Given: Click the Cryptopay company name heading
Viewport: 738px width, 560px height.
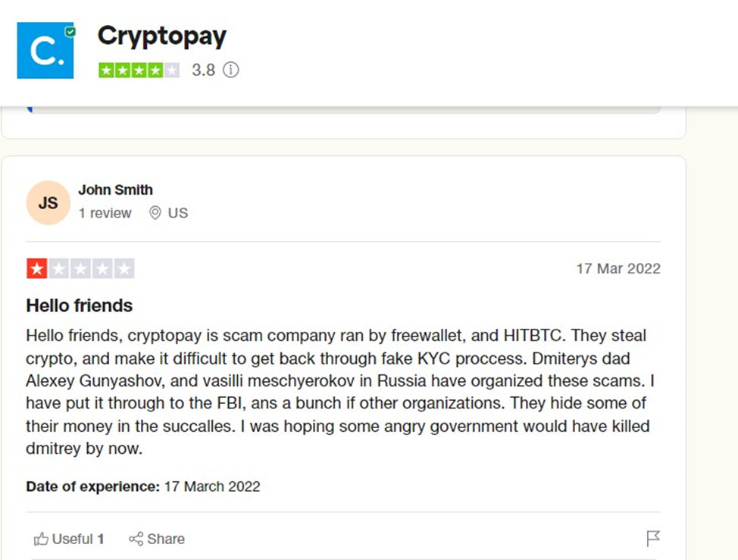Looking at the screenshot, I should tap(162, 36).
